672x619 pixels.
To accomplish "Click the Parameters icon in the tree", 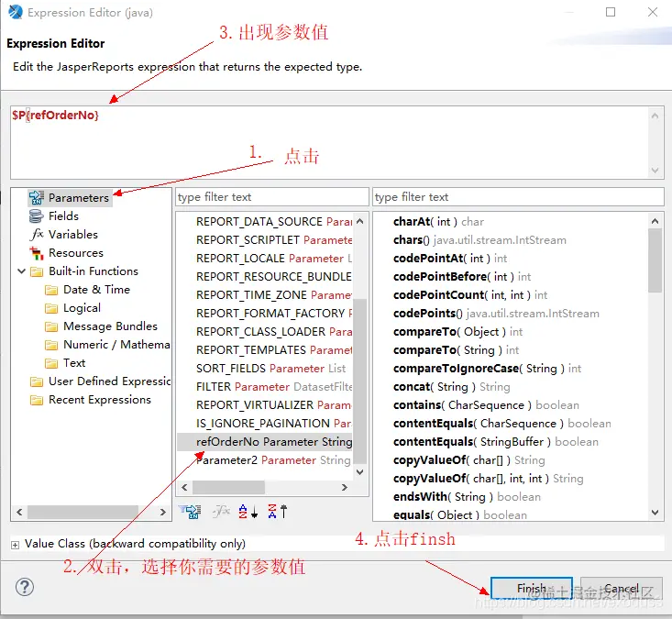I will click(37, 197).
